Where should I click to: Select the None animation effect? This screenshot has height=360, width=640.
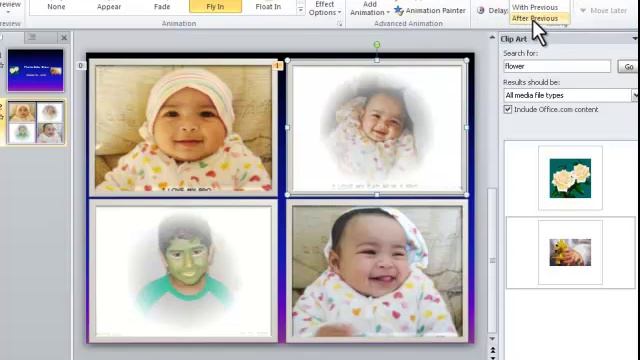(56, 7)
